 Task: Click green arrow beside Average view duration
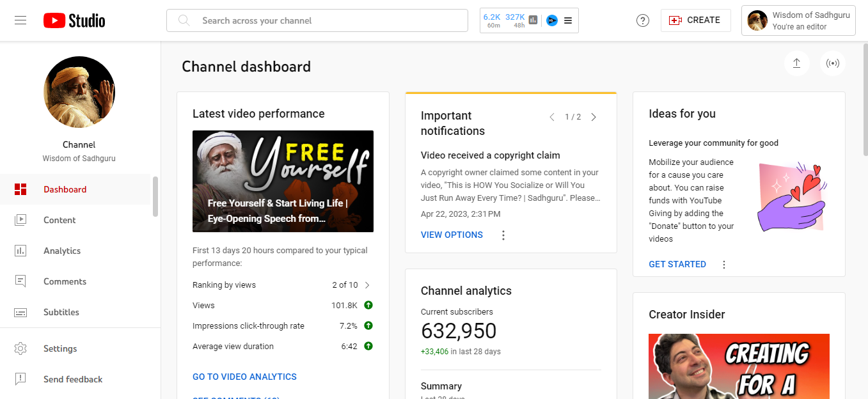(x=368, y=346)
